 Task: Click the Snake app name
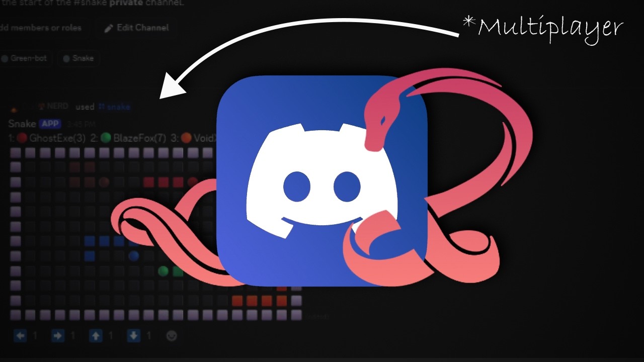coord(22,124)
